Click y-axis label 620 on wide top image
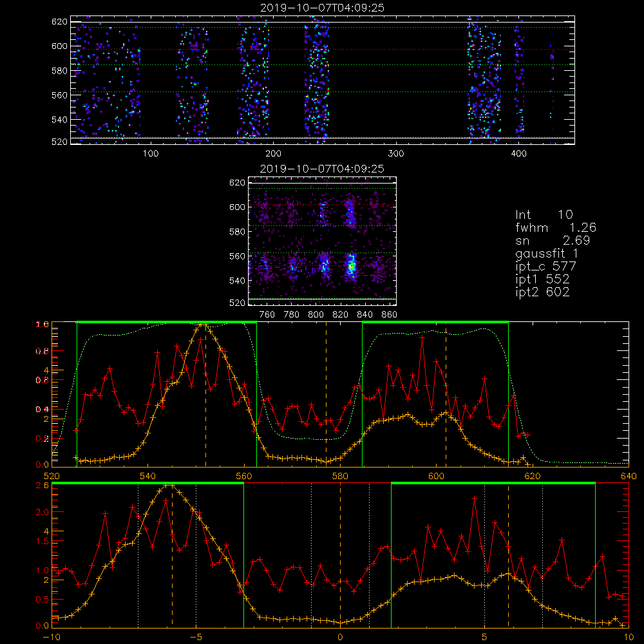The height and width of the screenshot is (644, 644). 59,22
